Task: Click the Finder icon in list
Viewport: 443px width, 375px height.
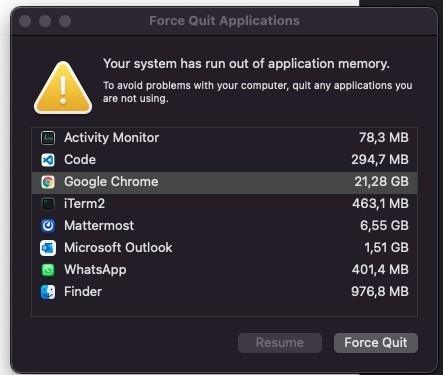Action: (48, 292)
